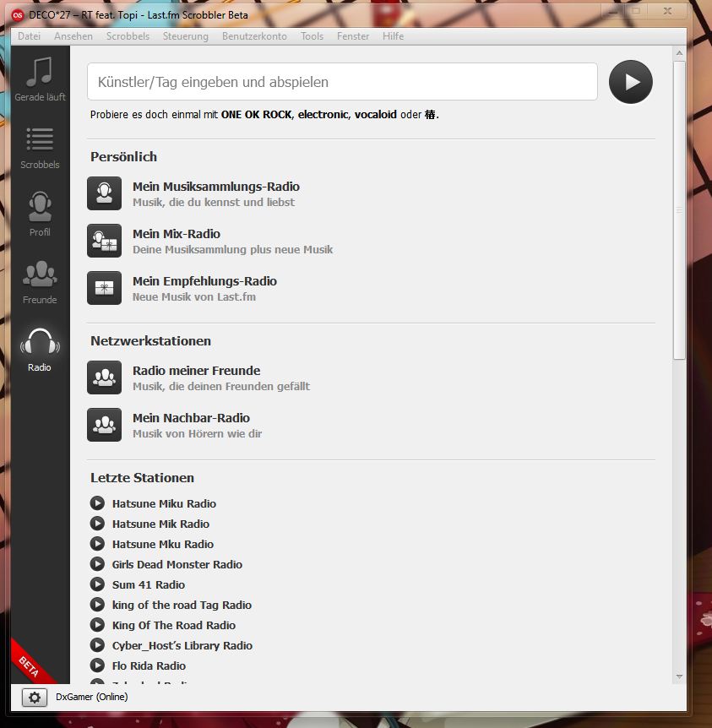Open the Fenster menu

353,36
